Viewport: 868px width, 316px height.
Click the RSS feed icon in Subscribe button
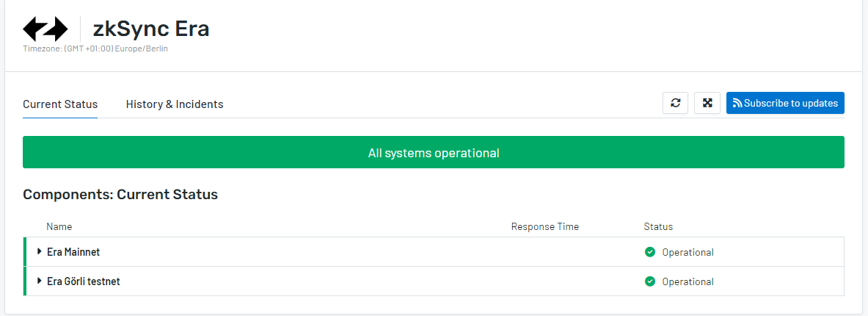[x=737, y=104]
